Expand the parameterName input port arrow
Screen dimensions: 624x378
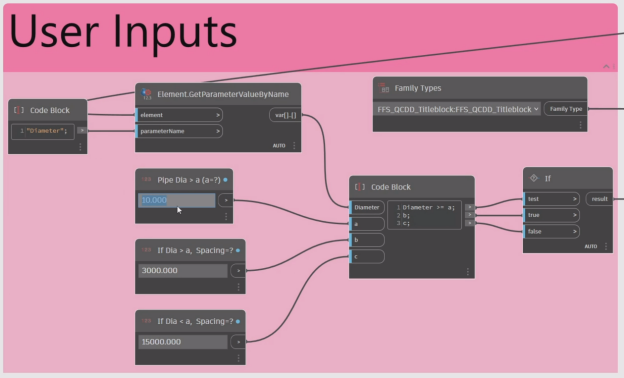pyautogui.click(x=218, y=131)
